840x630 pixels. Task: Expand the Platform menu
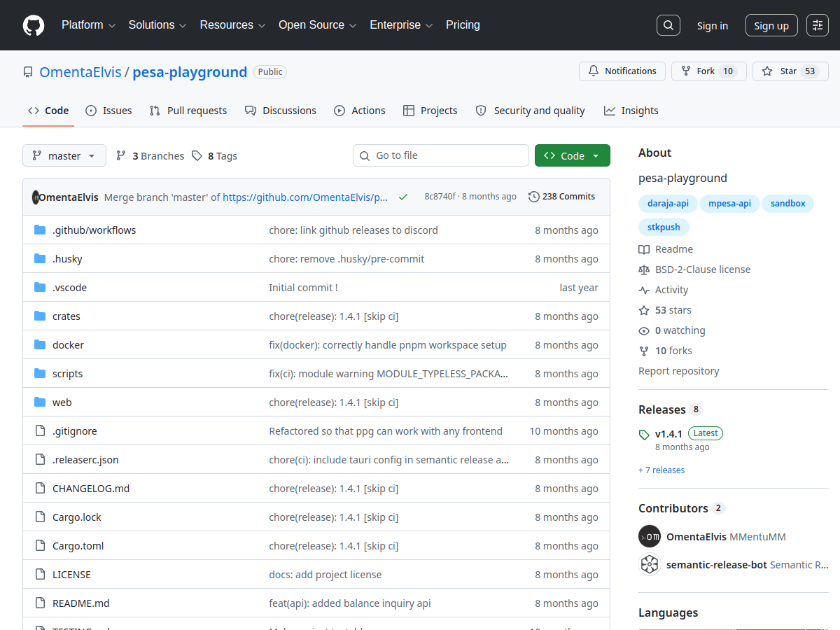point(88,25)
